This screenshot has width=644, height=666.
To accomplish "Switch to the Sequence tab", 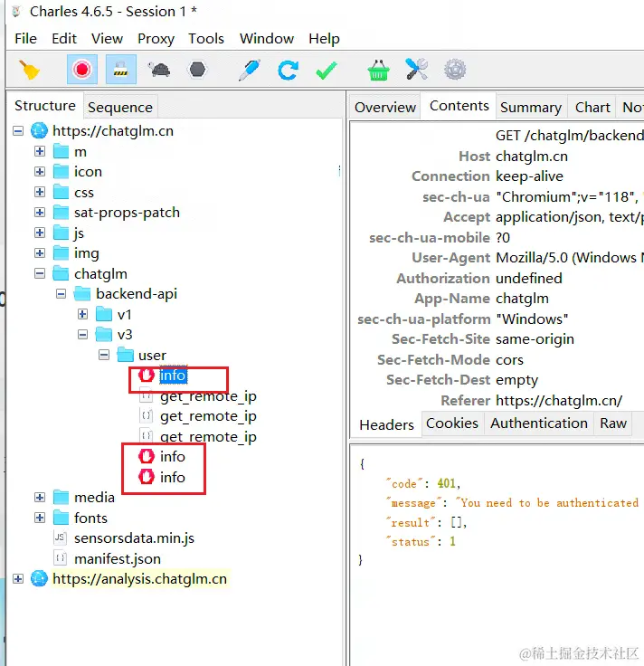I will [120, 108].
